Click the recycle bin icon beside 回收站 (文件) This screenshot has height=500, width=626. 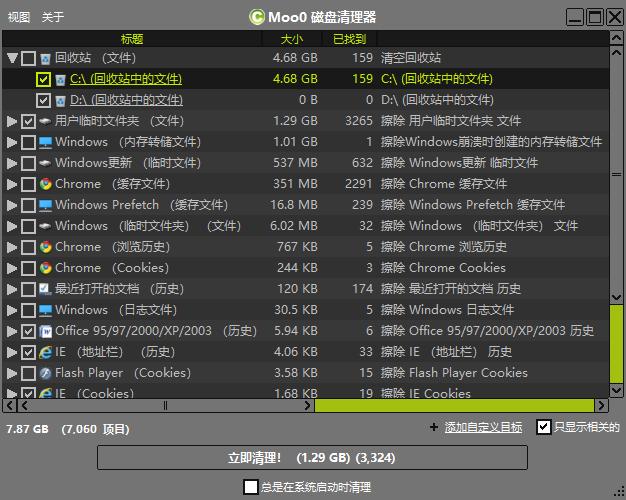point(46,58)
